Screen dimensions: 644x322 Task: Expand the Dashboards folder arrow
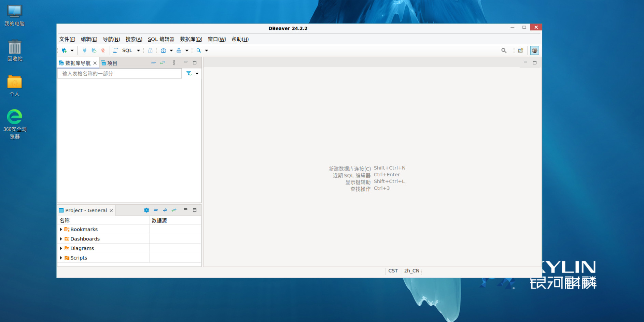61,239
